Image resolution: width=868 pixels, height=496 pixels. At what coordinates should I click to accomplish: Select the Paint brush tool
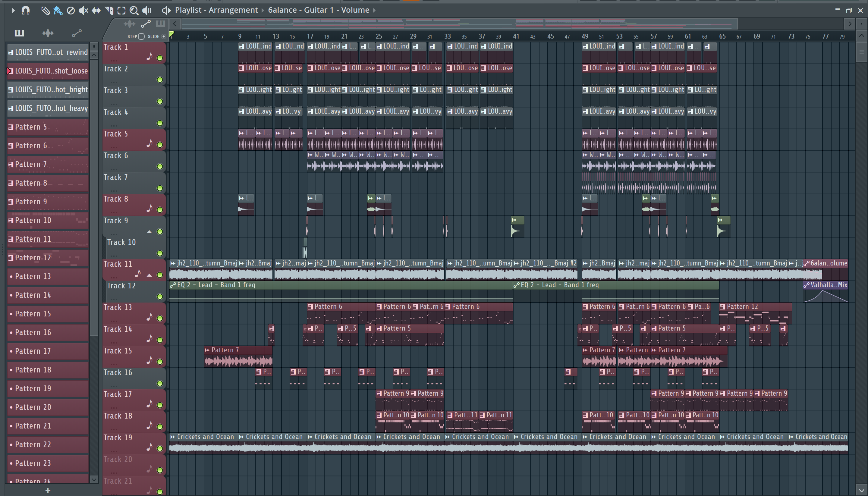coord(58,10)
